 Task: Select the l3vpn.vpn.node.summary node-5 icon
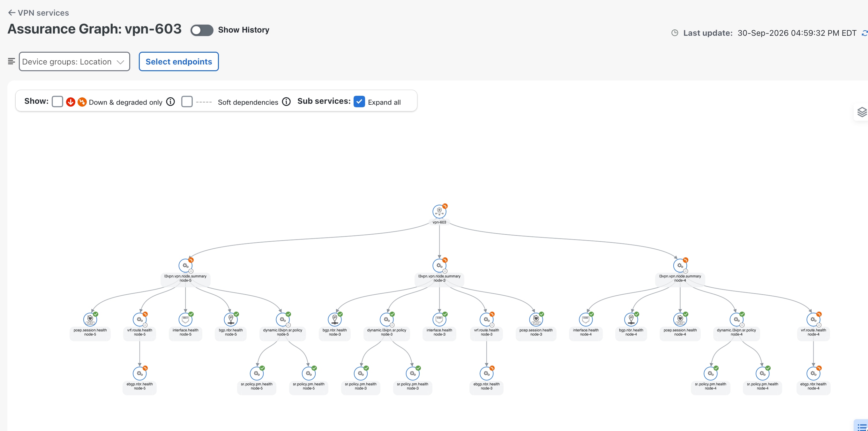[x=185, y=265]
